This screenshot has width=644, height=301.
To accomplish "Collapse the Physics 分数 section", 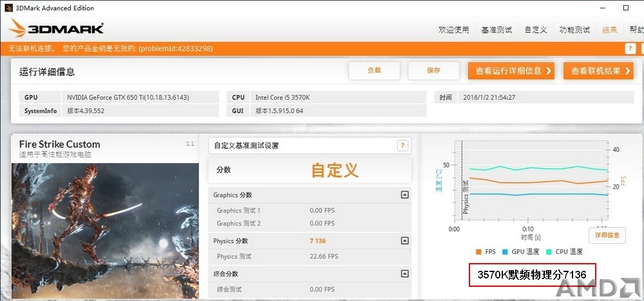I will (404, 241).
